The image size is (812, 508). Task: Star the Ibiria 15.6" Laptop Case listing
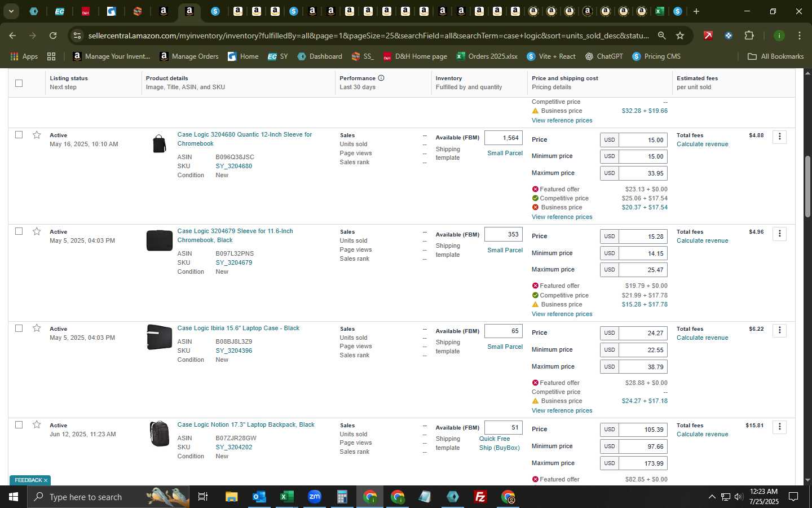pos(37,329)
